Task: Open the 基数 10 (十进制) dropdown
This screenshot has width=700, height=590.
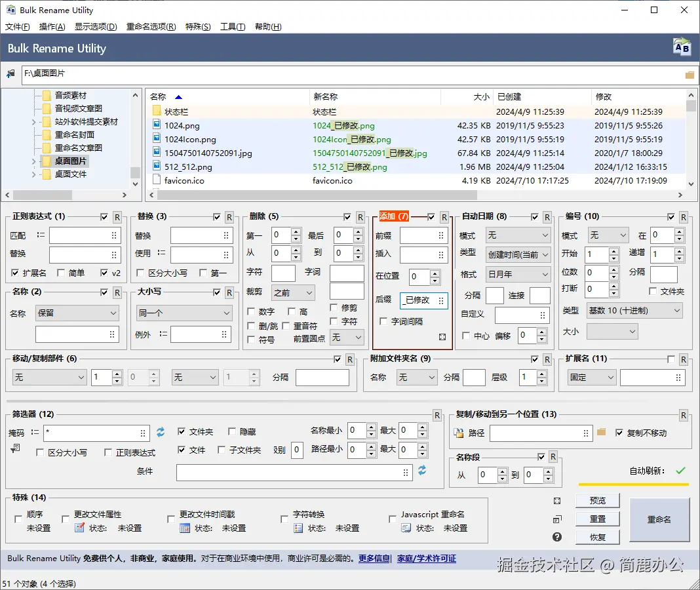Action: tap(634, 311)
